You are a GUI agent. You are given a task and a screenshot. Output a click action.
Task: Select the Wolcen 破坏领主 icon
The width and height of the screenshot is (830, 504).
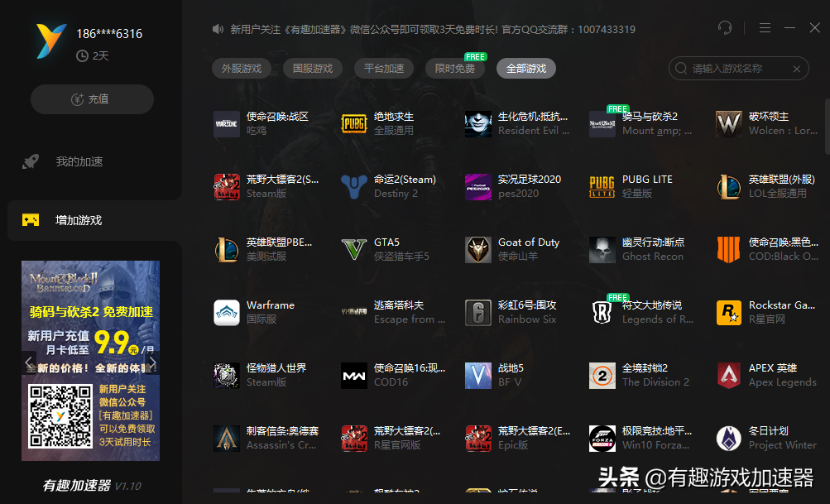729,124
